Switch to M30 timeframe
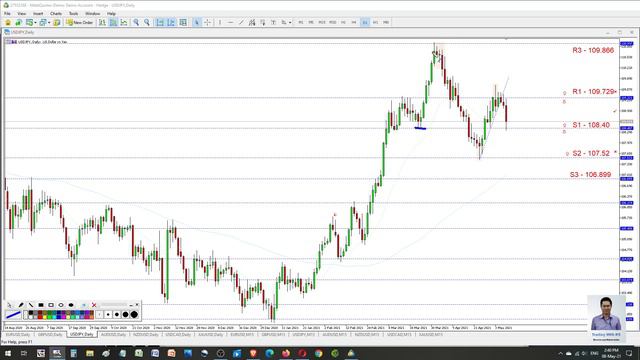 [x=333, y=22]
